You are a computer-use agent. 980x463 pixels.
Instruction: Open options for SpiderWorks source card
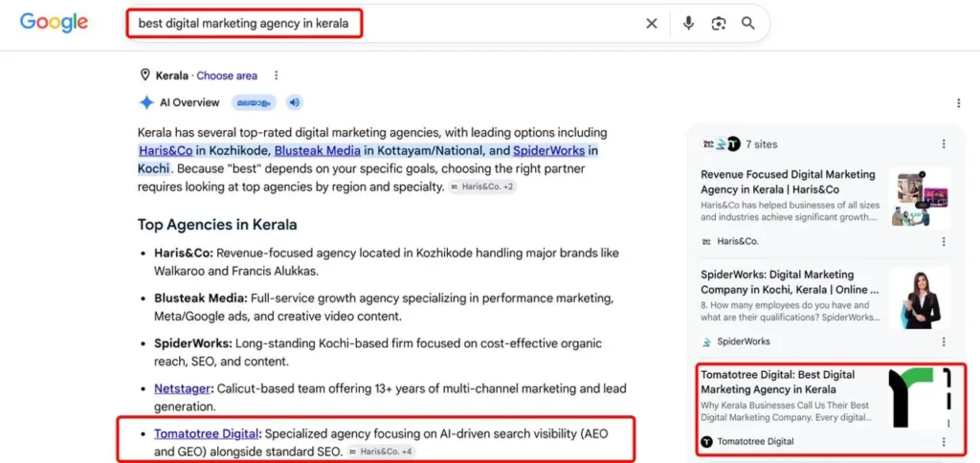(x=944, y=342)
